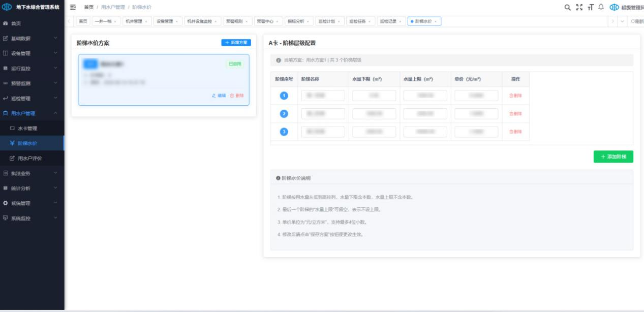644x312 pixels.
Task: Click tier sequence badge number 3
Action: click(284, 132)
